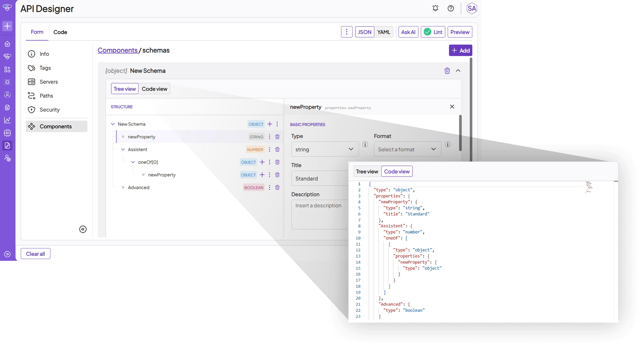Click the notifications bell icon
The image size is (644, 349).
435,8
